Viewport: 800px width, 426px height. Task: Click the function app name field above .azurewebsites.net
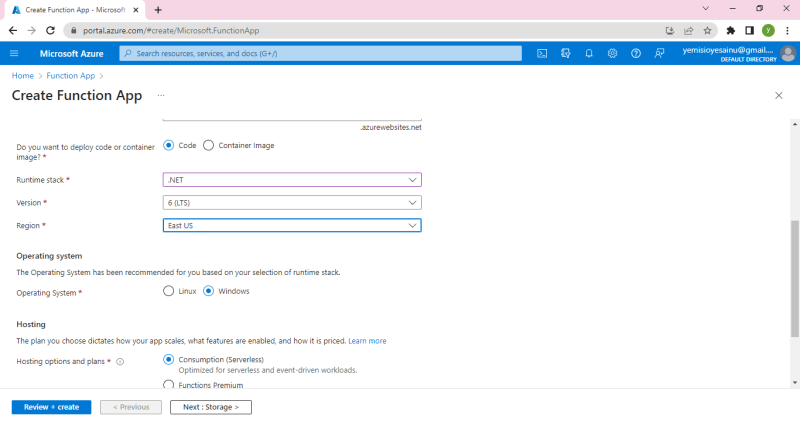point(292,118)
